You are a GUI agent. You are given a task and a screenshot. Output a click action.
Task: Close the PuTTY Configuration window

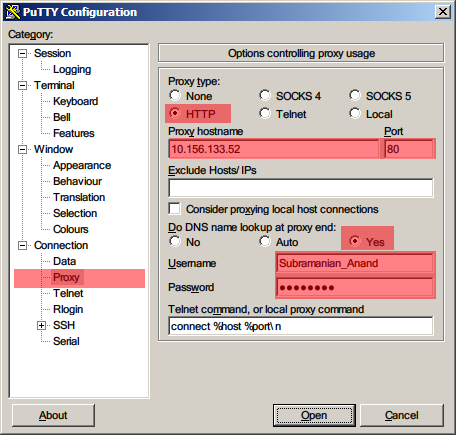(x=443, y=12)
